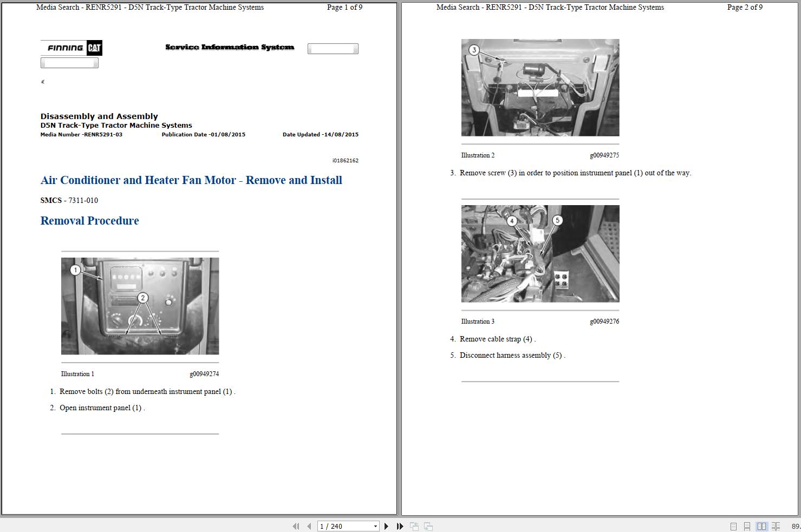The width and height of the screenshot is (801, 532).
Task: Click the step Remove bolts (2) text
Action: tap(147, 392)
